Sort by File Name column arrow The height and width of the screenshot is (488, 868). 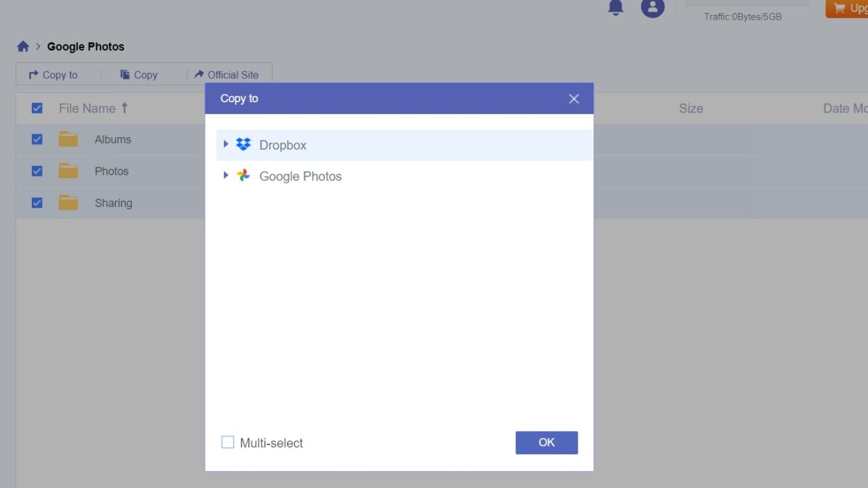(x=124, y=108)
